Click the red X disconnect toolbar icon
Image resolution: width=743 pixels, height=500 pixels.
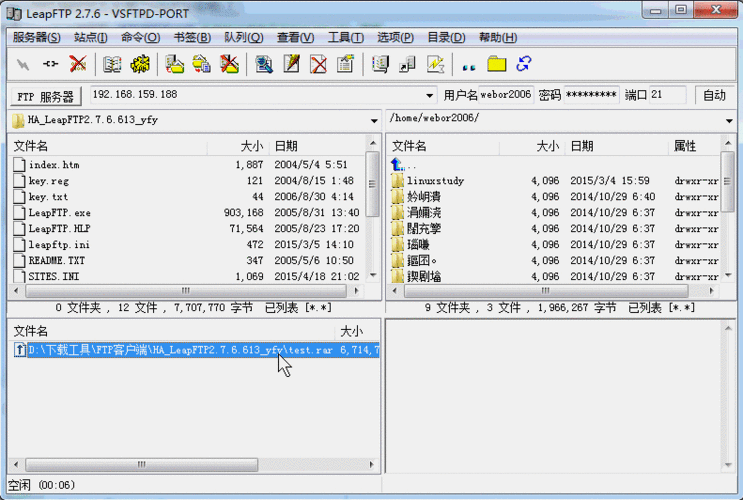click(78, 64)
